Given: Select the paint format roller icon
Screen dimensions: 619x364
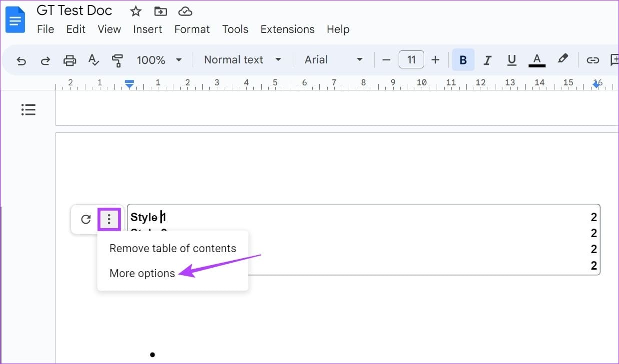Looking at the screenshot, I should click(117, 60).
